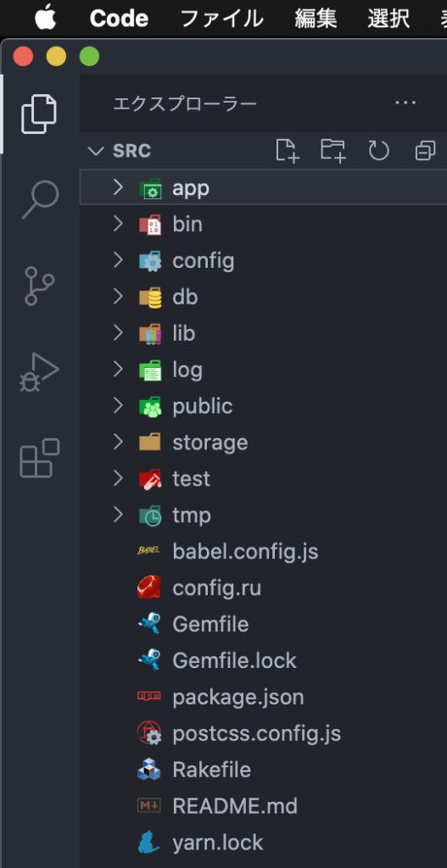Open explorer's more actions ellipsis menu
447x868 pixels.
405,103
